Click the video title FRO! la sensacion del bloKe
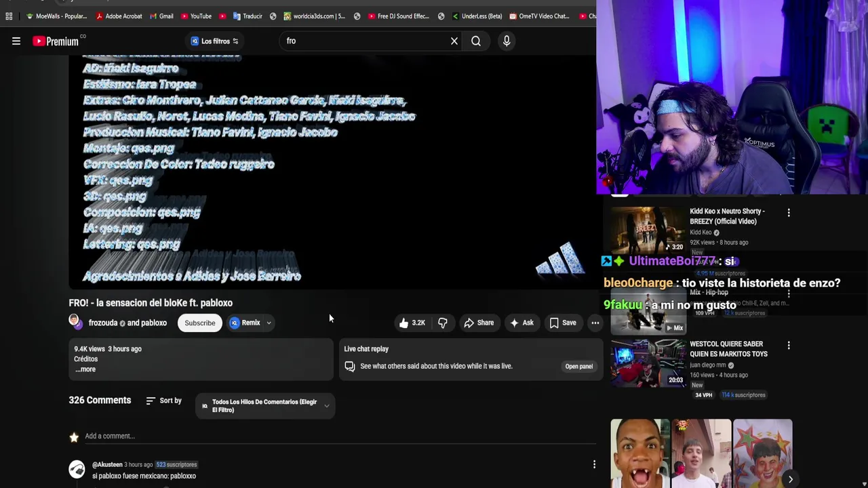The height and width of the screenshot is (488, 868). (x=151, y=303)
